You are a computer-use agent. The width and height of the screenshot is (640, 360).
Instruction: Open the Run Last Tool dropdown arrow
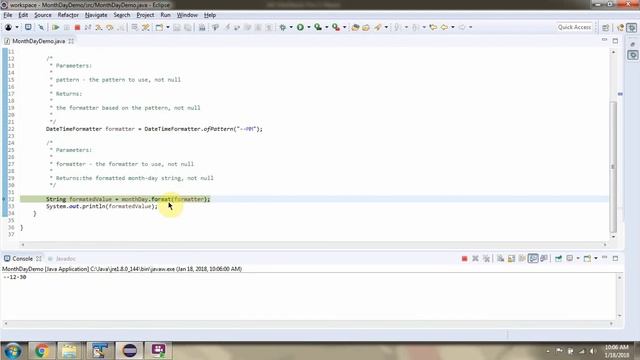344,27
